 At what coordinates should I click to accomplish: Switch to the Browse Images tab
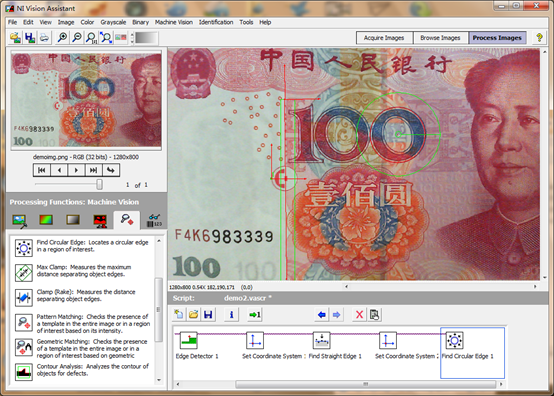click(440, 38)
